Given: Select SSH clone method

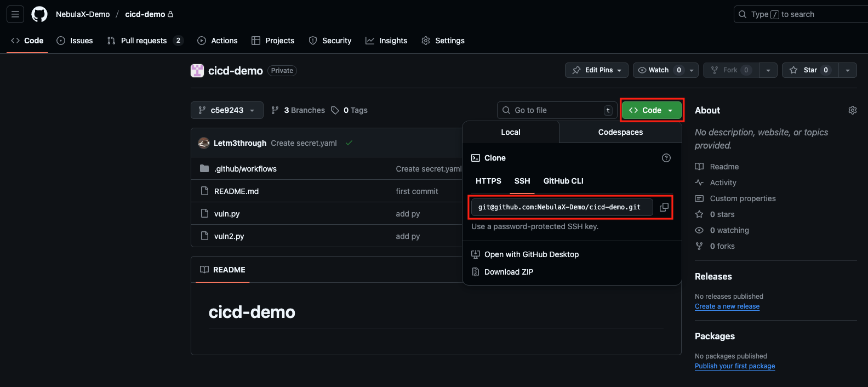Looking at the screenshot, I should pyautogui.click(x=522, y=181).
